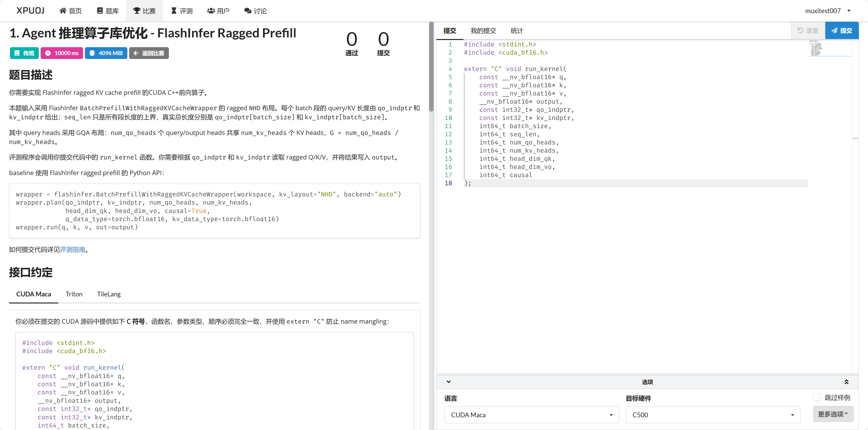This screenshot has width=868, height=430.
Task: Click line number 4 in the editor gutter
Action: 450,69
